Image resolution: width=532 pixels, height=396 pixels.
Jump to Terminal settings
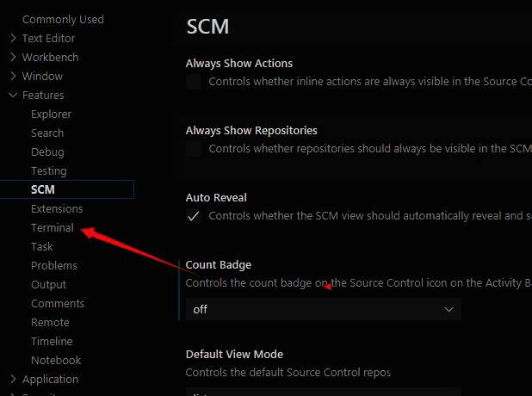pos(53,227)
